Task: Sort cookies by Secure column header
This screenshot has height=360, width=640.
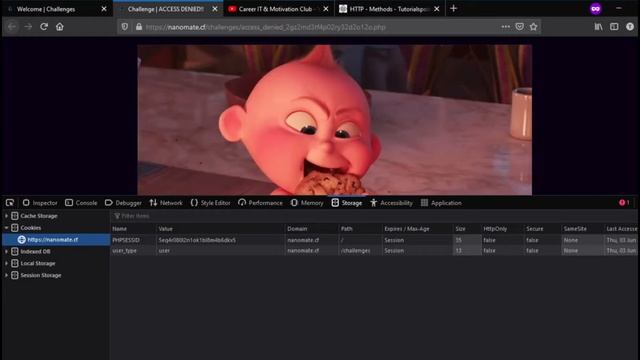Action: coord(541,229)
